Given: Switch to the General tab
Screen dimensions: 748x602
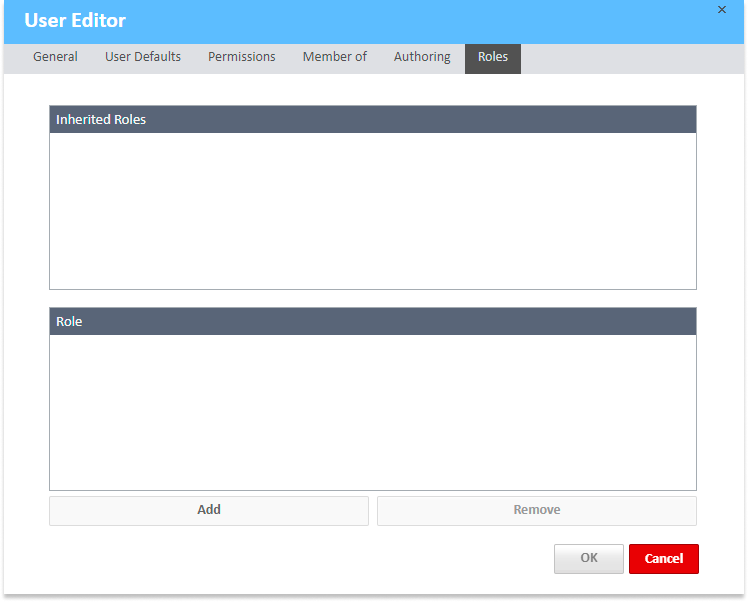Looking at the screenshot, I should coord(55,57).
